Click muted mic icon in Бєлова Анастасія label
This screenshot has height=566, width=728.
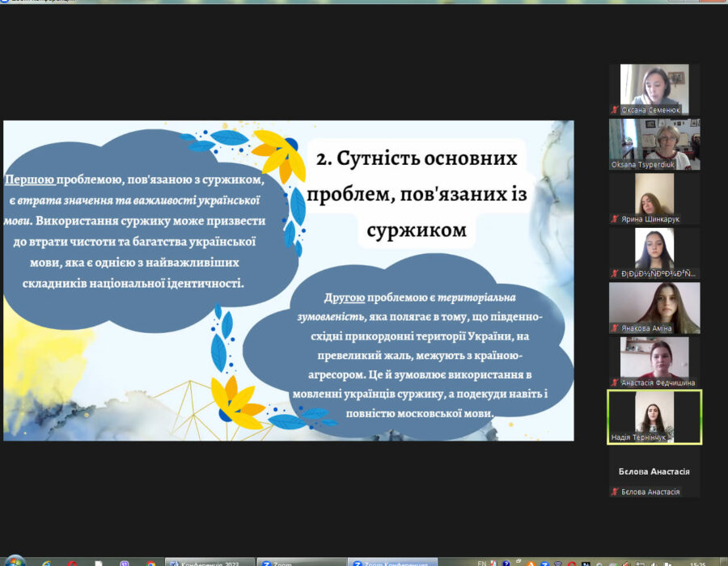click(616, 492)
